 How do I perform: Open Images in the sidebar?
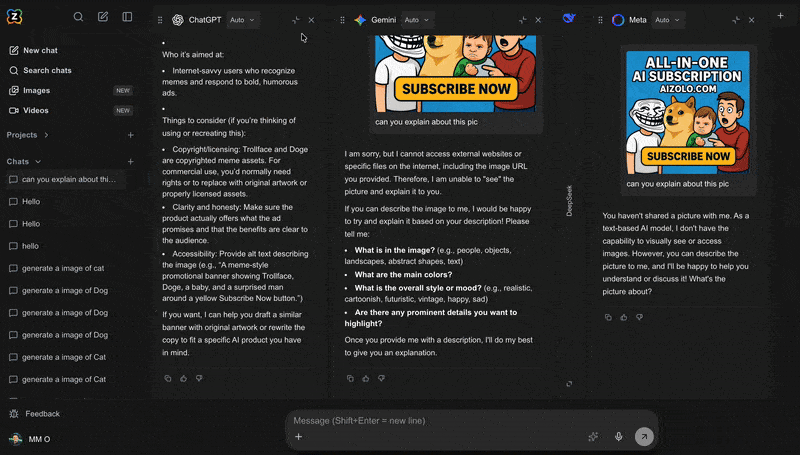(37, 90)
